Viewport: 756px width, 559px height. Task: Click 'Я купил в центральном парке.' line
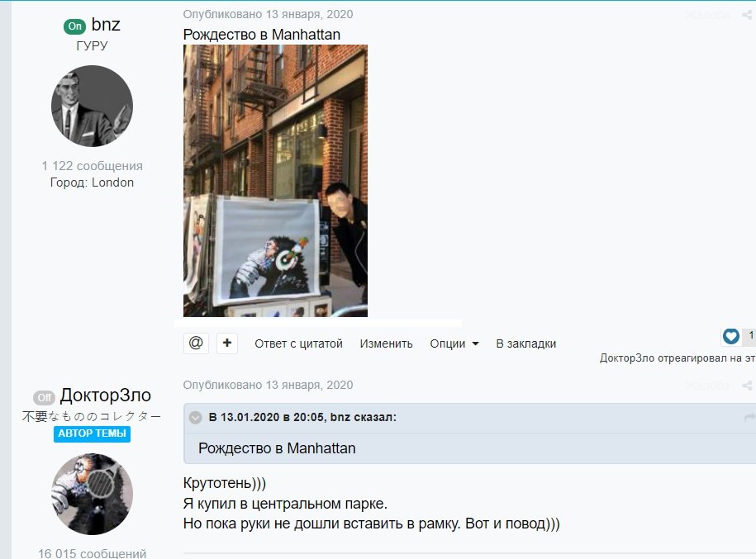285,504
